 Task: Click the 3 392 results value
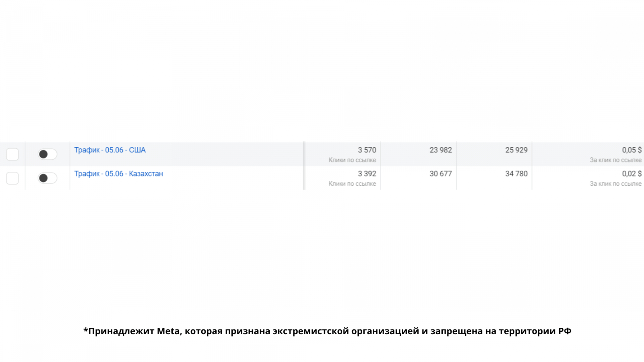367,174
